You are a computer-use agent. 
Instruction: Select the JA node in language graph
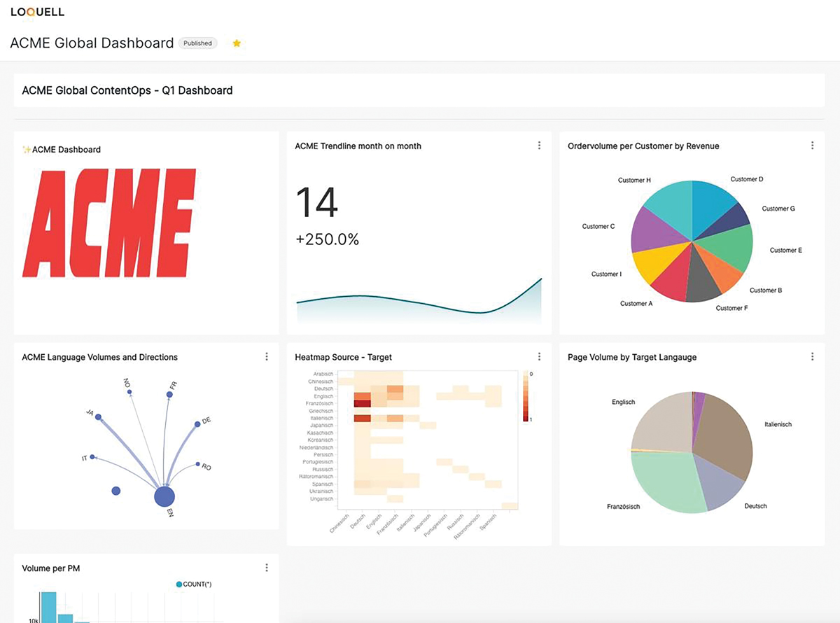point(98,417)
